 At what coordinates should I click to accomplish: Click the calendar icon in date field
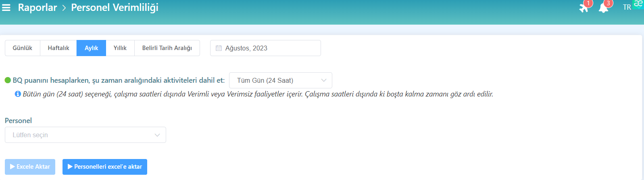tap(219, 48)
